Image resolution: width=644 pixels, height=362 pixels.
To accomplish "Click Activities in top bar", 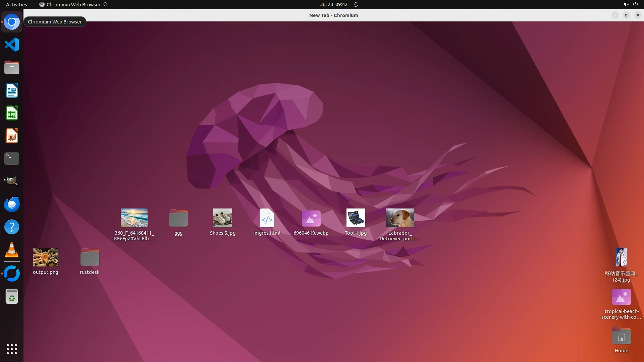I will coord(16,4).
